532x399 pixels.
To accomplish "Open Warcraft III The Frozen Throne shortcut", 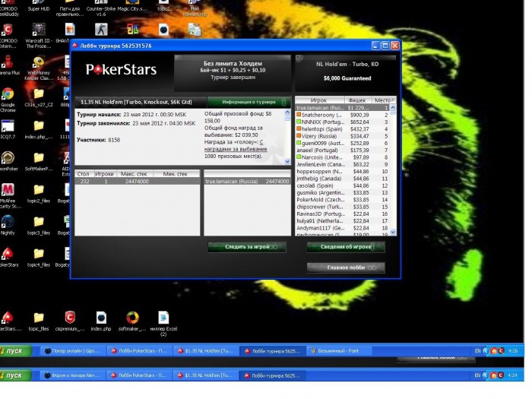I will [38, 36].
